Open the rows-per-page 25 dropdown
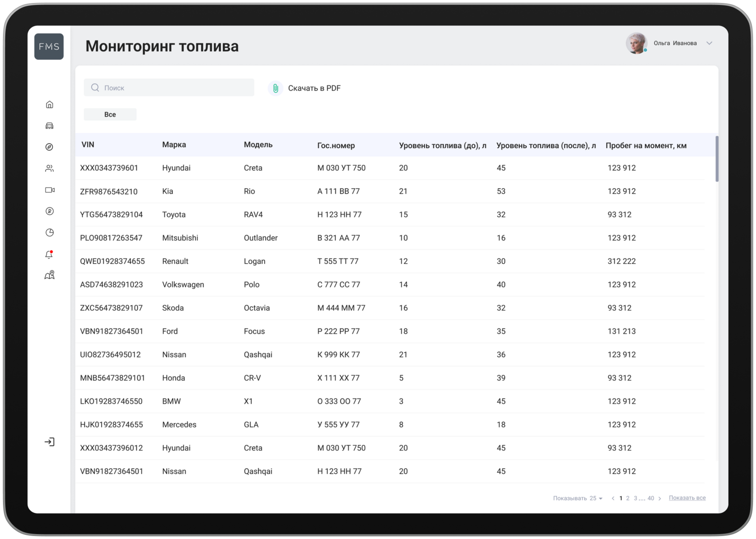The width and height of the screenshot is (756, 539). [x=596, y=498]
